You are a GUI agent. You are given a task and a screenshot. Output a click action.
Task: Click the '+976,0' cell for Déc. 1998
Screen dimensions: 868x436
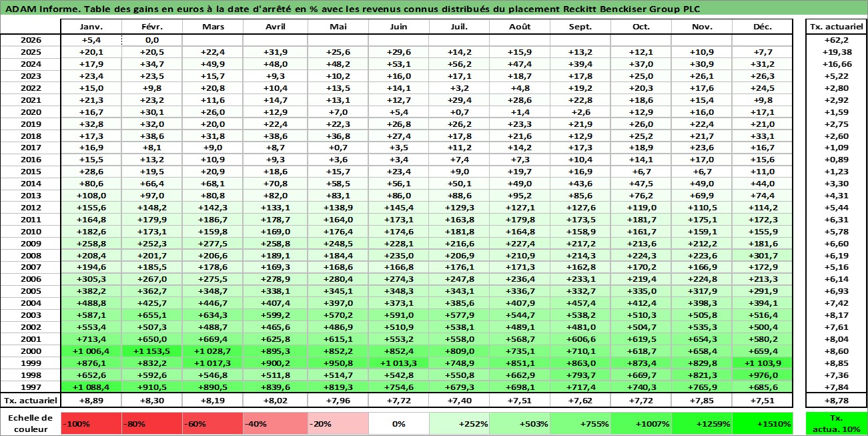click(762, 375)
